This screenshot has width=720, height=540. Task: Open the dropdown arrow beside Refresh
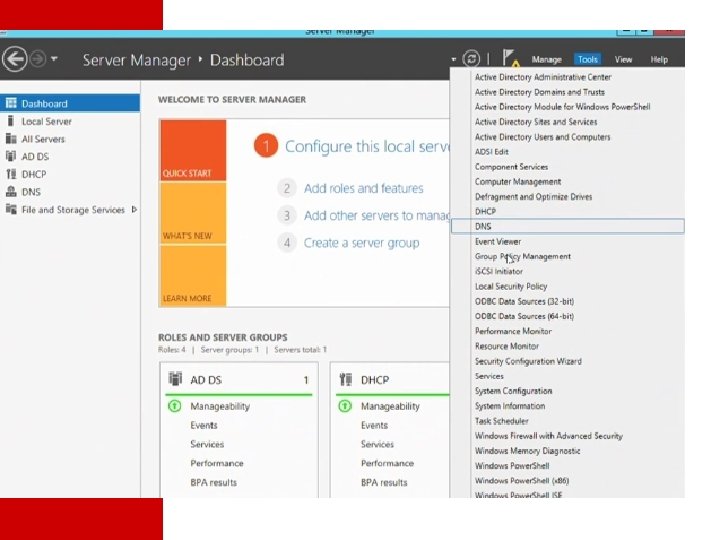(454, 59)
